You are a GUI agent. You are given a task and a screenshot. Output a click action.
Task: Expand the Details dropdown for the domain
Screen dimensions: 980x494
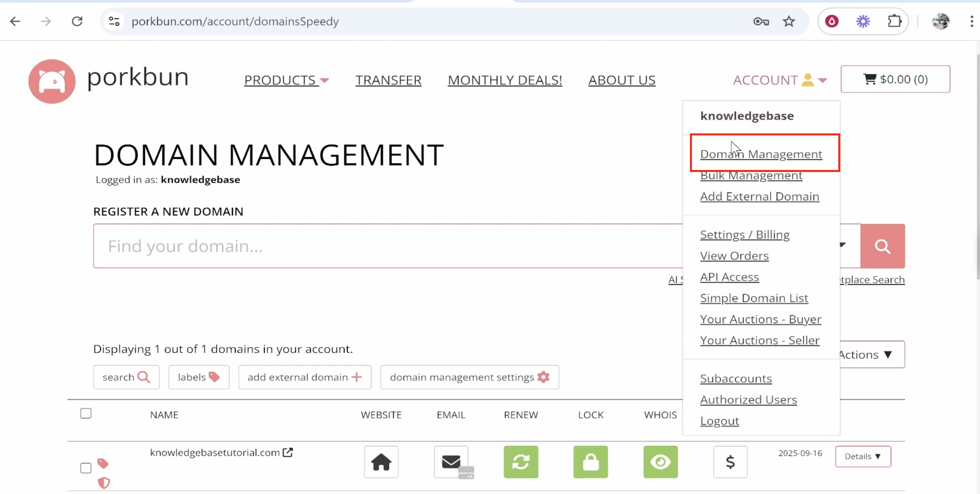pos(863,456)
